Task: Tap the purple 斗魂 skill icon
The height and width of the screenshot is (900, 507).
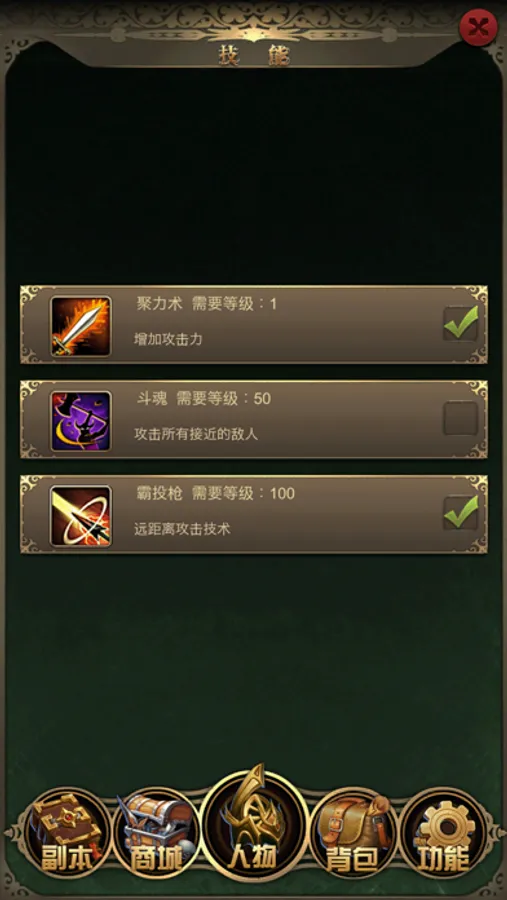Action: point(81,421)
